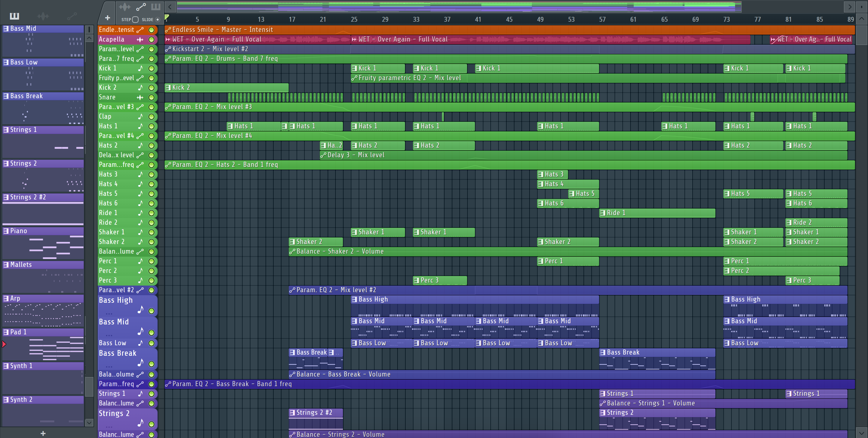This screenshot has width=868, height=438.
Task: Select the audio waveform icon in playlist toolbar
Action: [x=124, y=6]
